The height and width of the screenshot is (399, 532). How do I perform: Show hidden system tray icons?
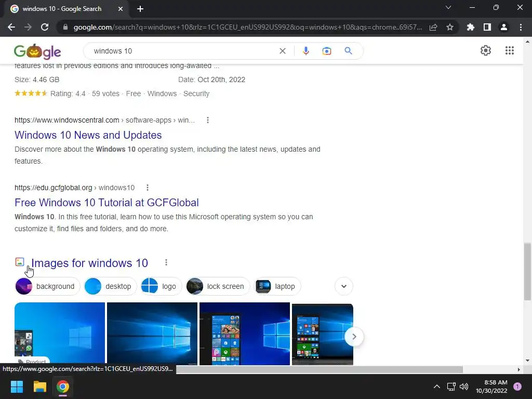(436, 387)
